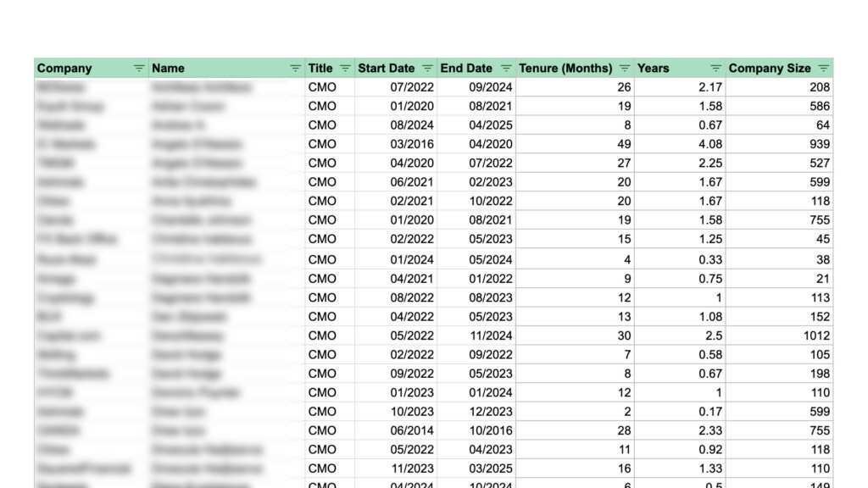Click end date cell 04/2025

point(476,125)
